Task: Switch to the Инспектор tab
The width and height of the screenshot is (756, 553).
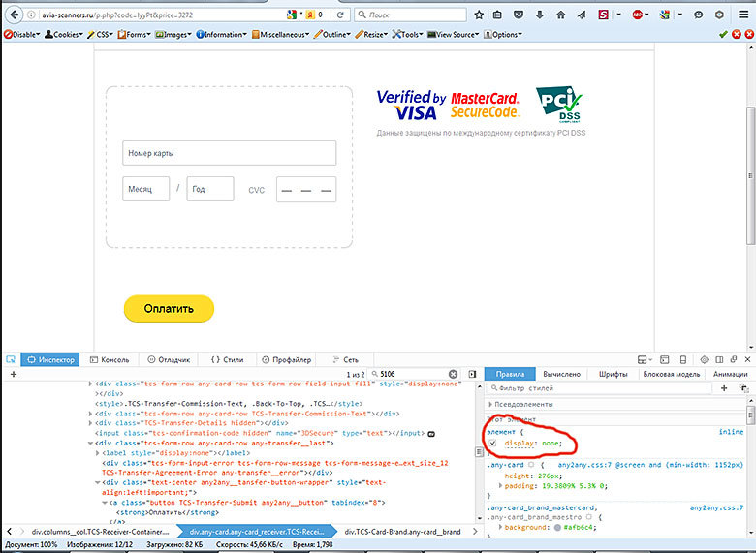Action: pos(50,359)
